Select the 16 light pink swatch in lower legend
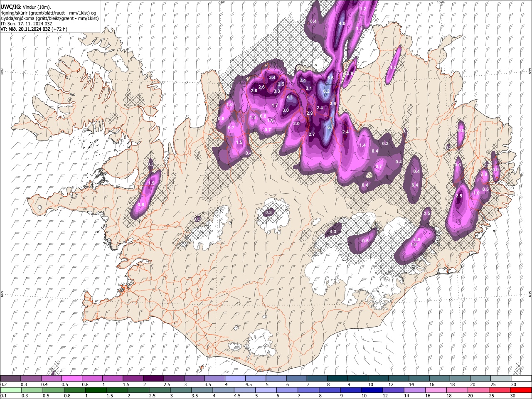Image resolution: width=532 pixels, height=399 pixels. click(x=436, y=390)
